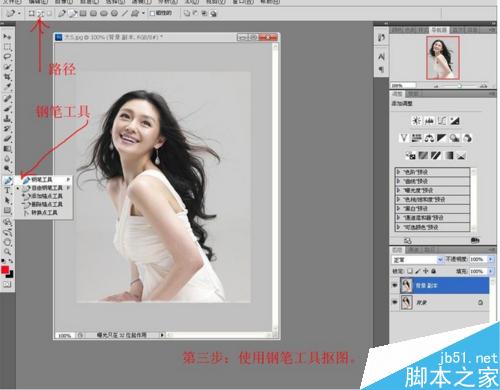Click the Exposure adjustment icon
The width and height of the screenshot is (500, 390).
pos(455,120)
